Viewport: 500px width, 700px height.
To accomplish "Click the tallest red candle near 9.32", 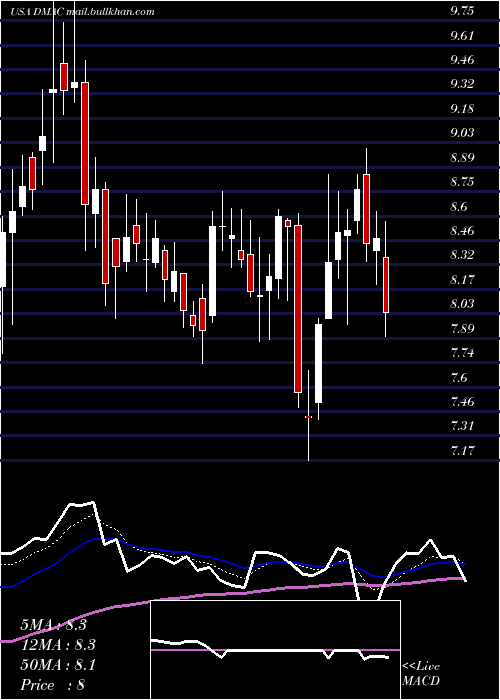I will [x=85, y=143].
